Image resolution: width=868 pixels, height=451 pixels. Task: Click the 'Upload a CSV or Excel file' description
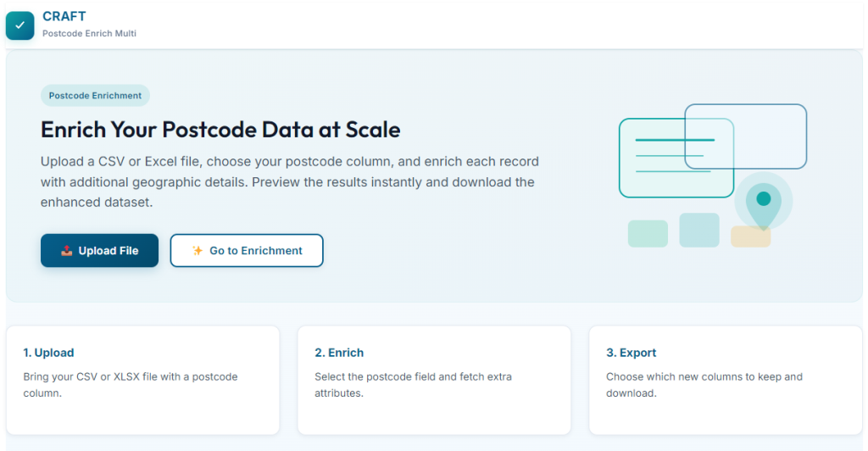coord(289,181)
